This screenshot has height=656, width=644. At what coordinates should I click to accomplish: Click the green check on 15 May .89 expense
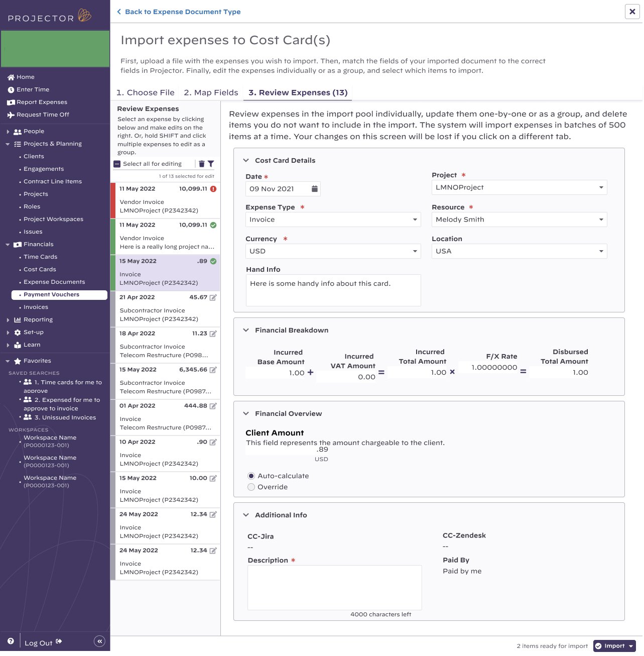[213, 262]
